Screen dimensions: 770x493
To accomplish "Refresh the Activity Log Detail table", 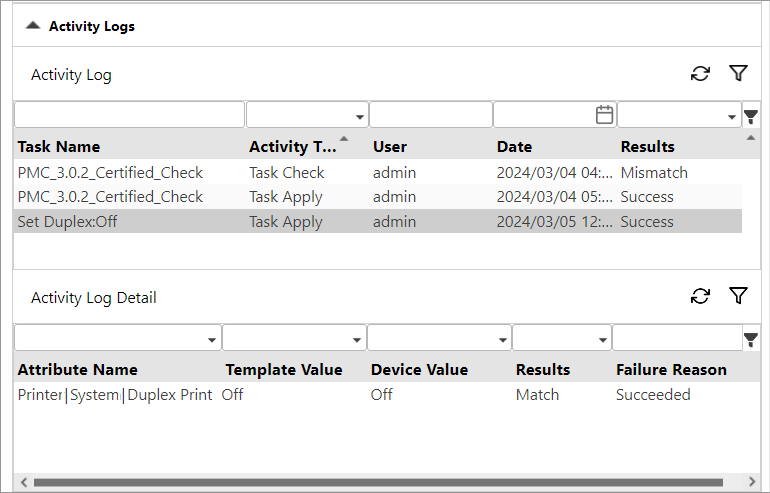I will click(700, 296).
